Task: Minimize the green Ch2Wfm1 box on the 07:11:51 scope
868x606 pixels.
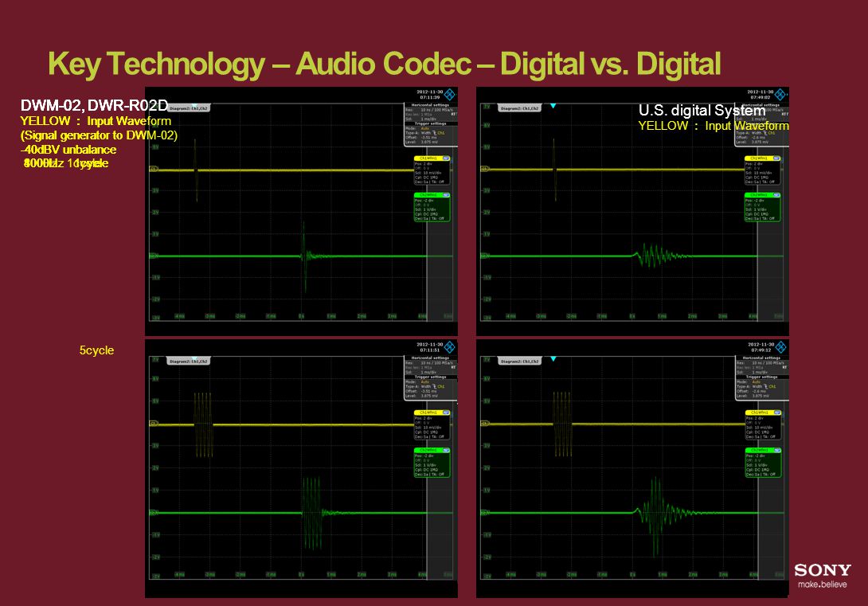Action: coord(446,450)
